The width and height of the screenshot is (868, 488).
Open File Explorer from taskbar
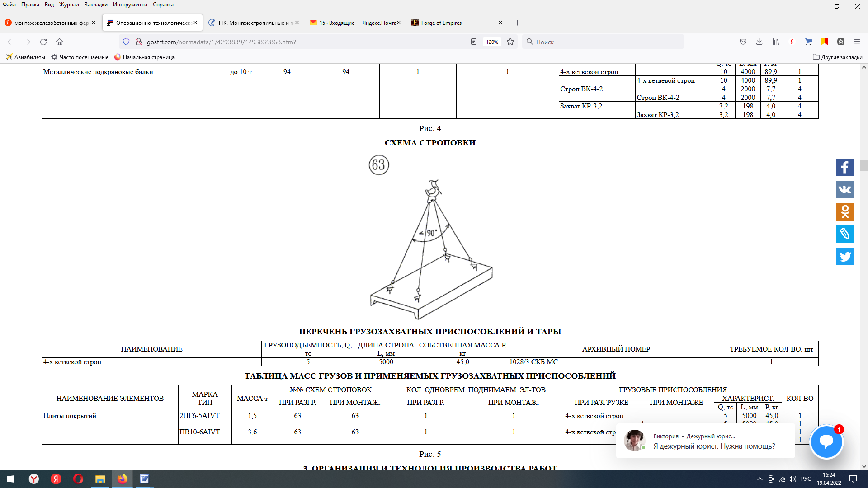[100, 479]
